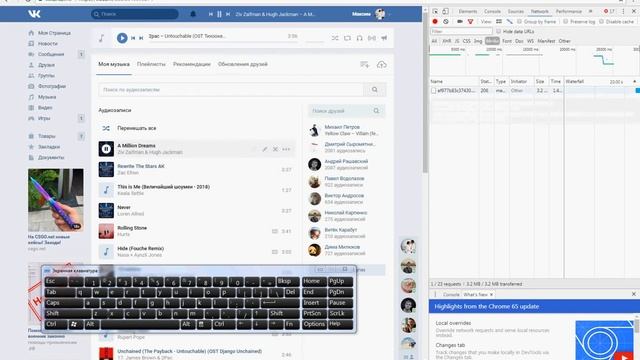This screenshot has height=360, width=640.
Task: Click the audio search input field
Action: pyautogui.click(x=231, y=89)
